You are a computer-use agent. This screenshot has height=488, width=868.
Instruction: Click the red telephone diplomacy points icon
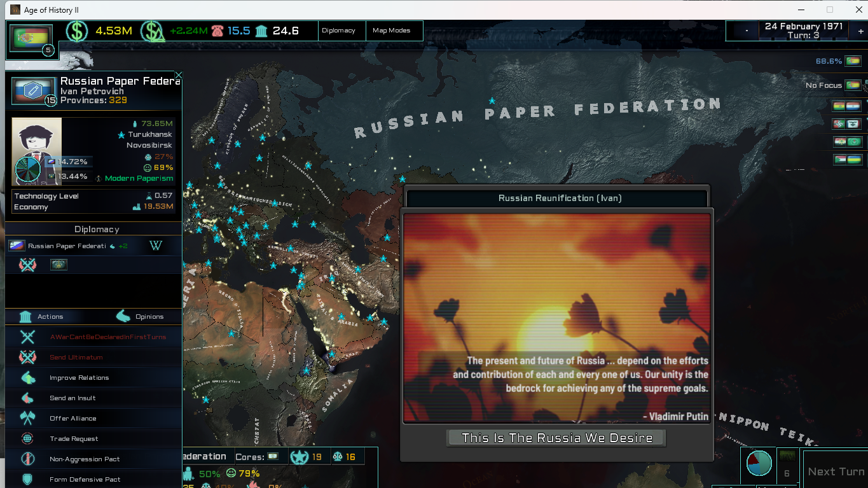(x=217, y=31)
